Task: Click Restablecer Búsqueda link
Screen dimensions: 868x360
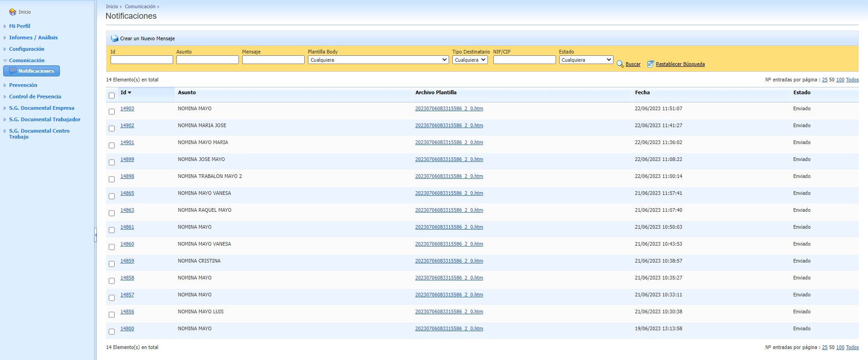Action: pos(680,64)
